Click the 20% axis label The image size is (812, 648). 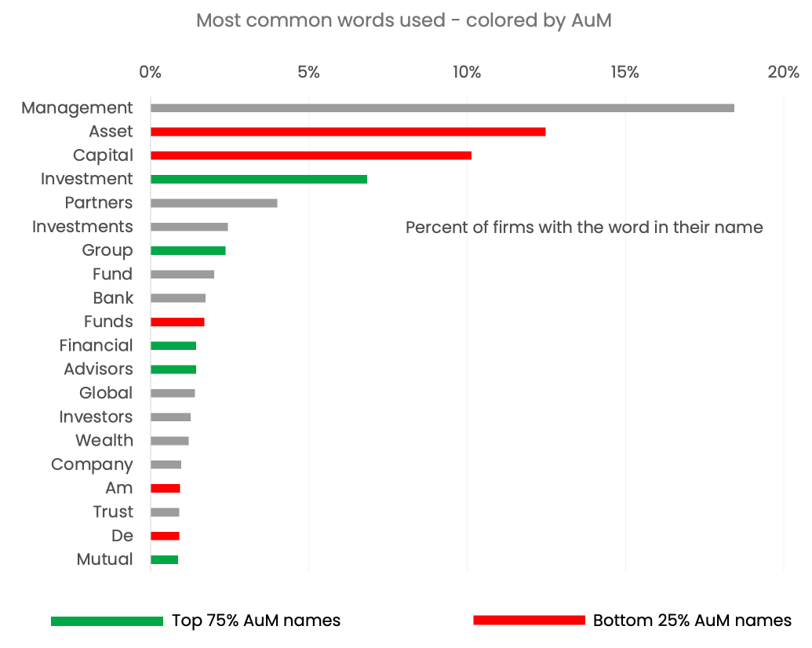pos(784,72)
